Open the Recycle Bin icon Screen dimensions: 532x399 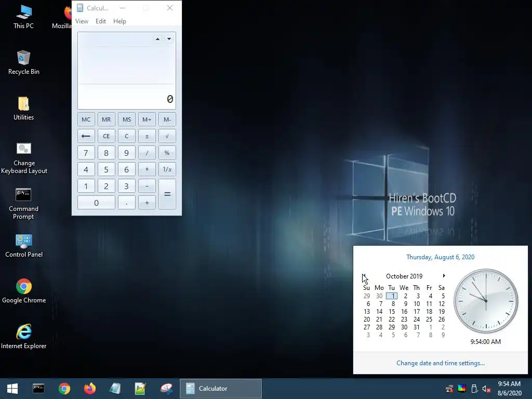(23, 62)
